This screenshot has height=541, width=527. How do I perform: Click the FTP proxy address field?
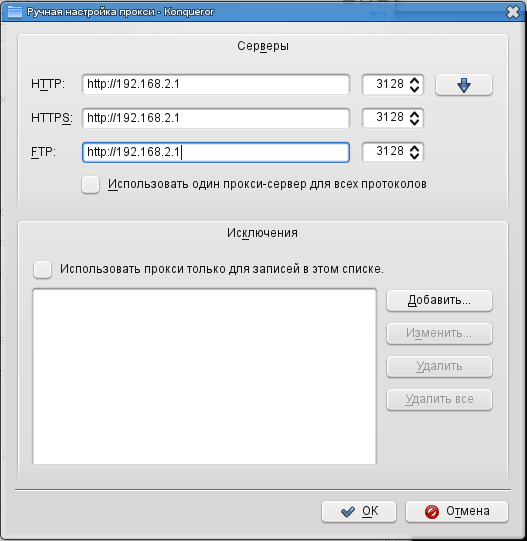click(x=216, y=152)
